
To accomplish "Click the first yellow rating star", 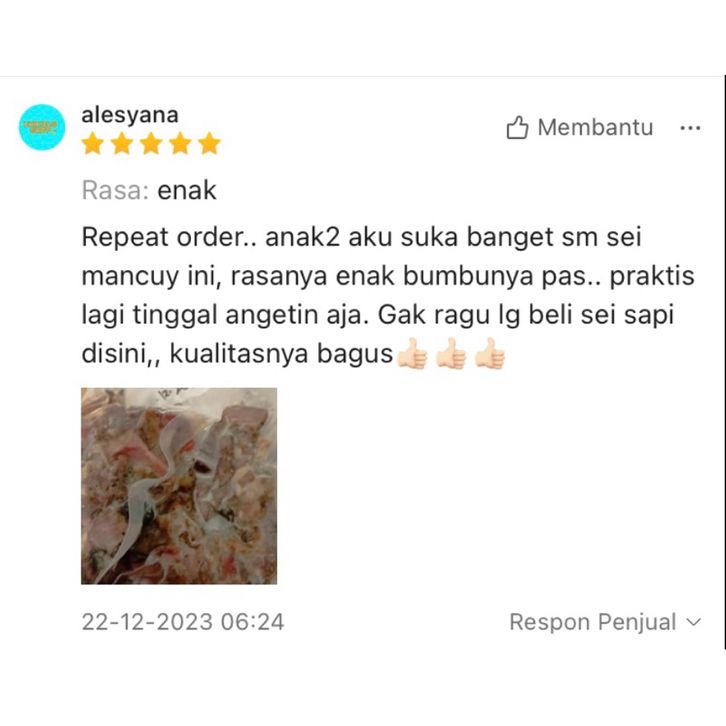I will 93,143.
